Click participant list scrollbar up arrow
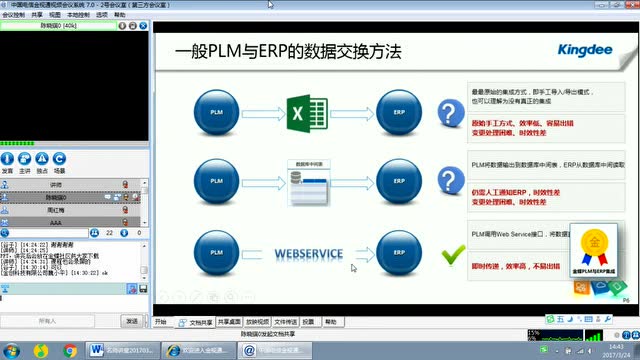The image size is (640, 360). click(144, 183)
